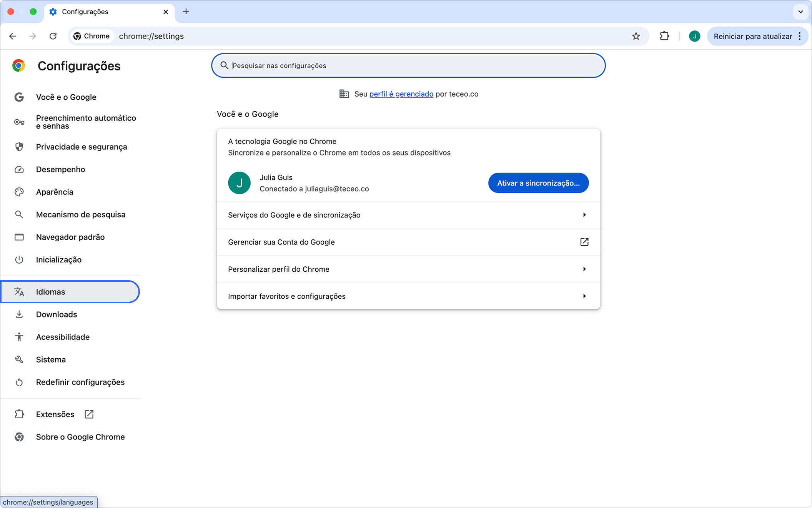Open the profile avatar J in toolbar

(694, 36)
